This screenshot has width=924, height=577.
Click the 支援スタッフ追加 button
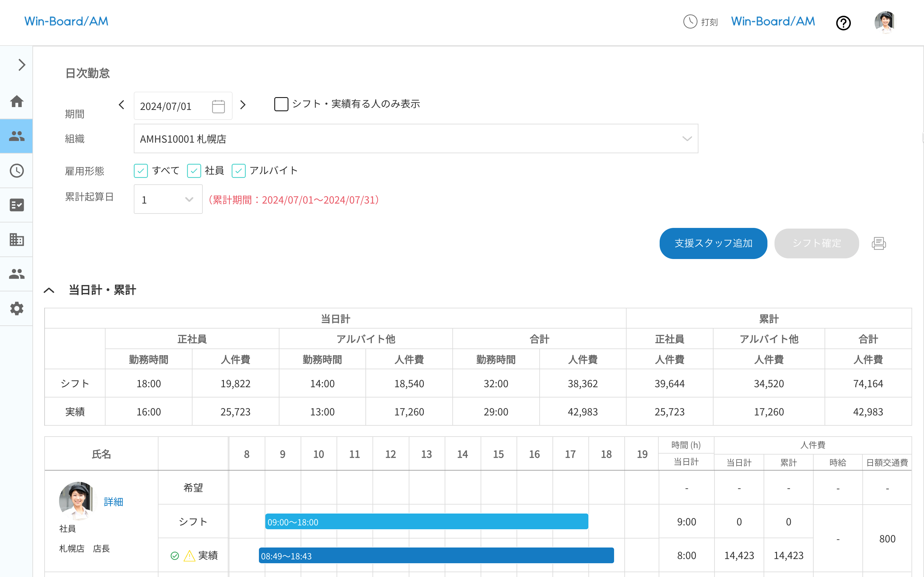click(713, 244)
